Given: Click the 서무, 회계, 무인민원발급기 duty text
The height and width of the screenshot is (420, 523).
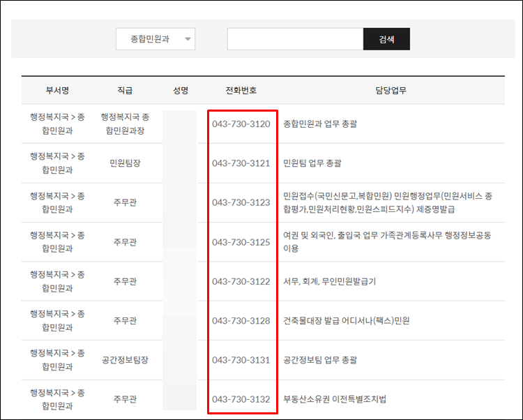Looking at the screenshot, I should click(330, 282).
